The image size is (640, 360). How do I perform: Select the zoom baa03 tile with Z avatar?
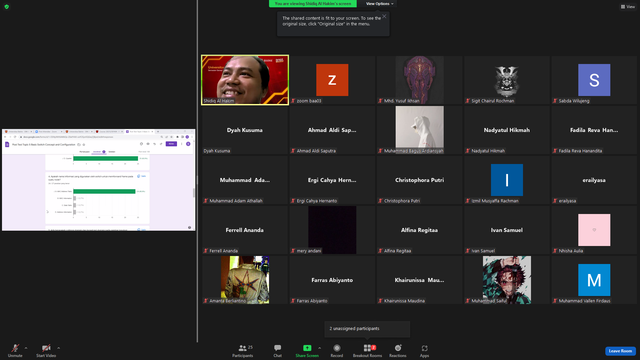[332, 80]
